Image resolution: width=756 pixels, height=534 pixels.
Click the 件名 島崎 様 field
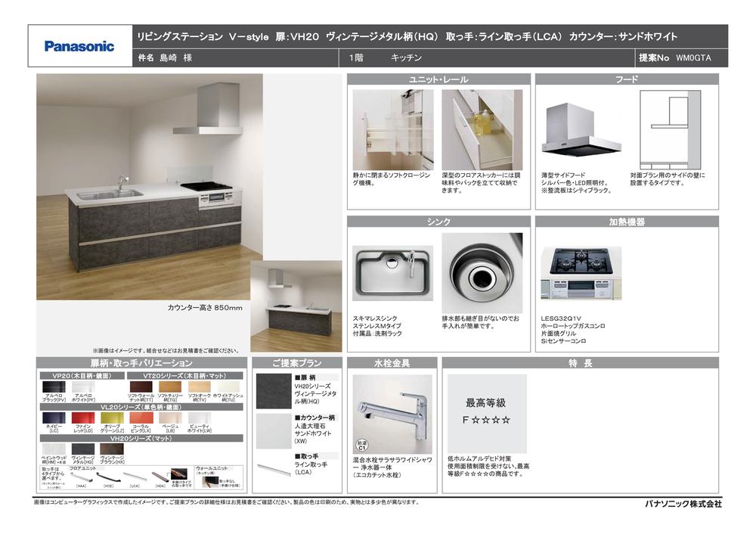pyautogui.click(x=165, y=58)
